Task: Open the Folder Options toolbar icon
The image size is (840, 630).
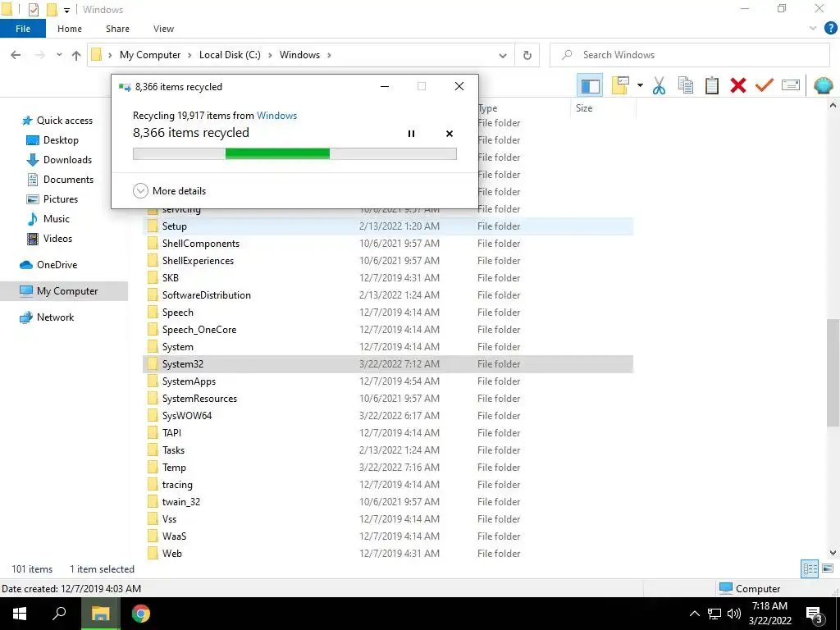Action: click(620, 85)
